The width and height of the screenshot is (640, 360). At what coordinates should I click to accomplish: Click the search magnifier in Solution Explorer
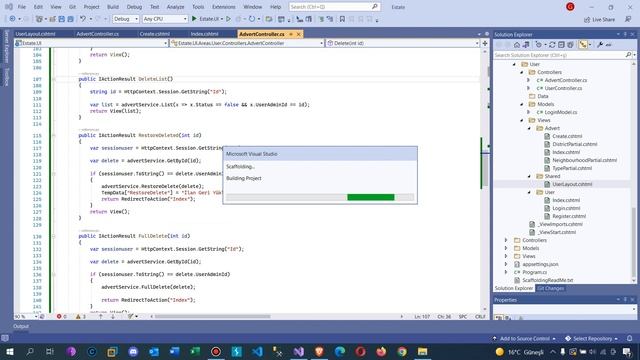[x=628, y=55]
